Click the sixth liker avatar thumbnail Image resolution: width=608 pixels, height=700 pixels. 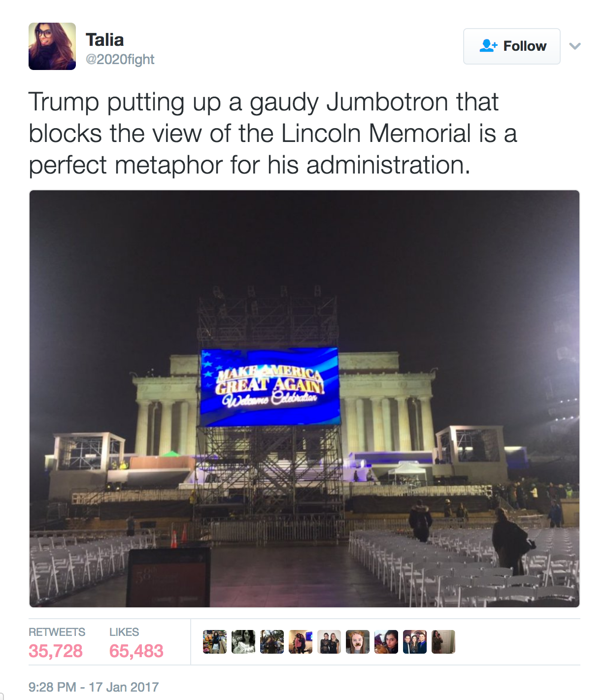click(358, 642)
